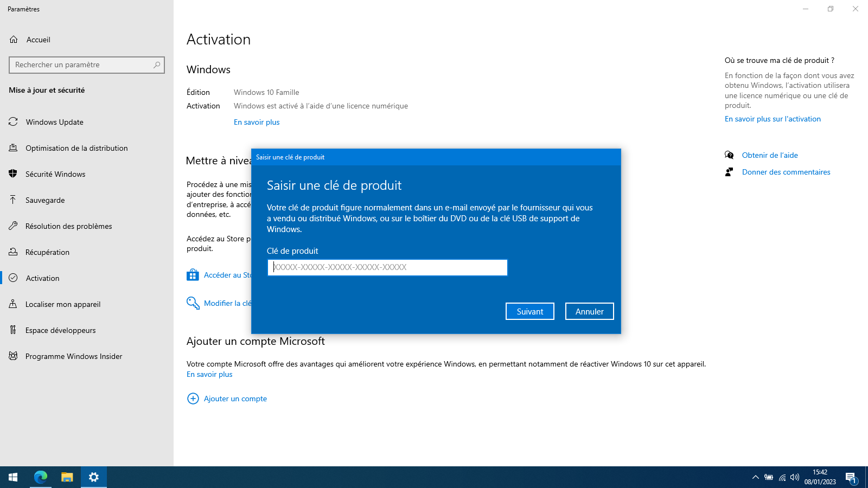Click the Optimisation de la distribution icon
Image resolution: width=868 pixels, height=488 pixels.
click(13, 148)
